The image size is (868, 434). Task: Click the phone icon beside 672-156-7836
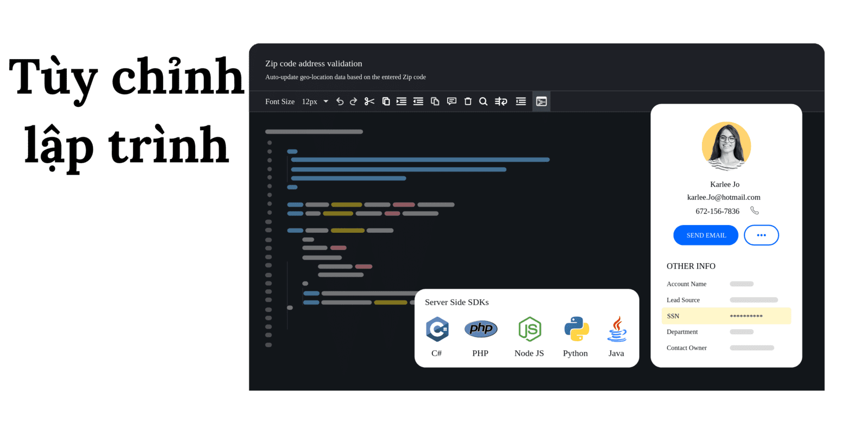[x=755, y=210]
